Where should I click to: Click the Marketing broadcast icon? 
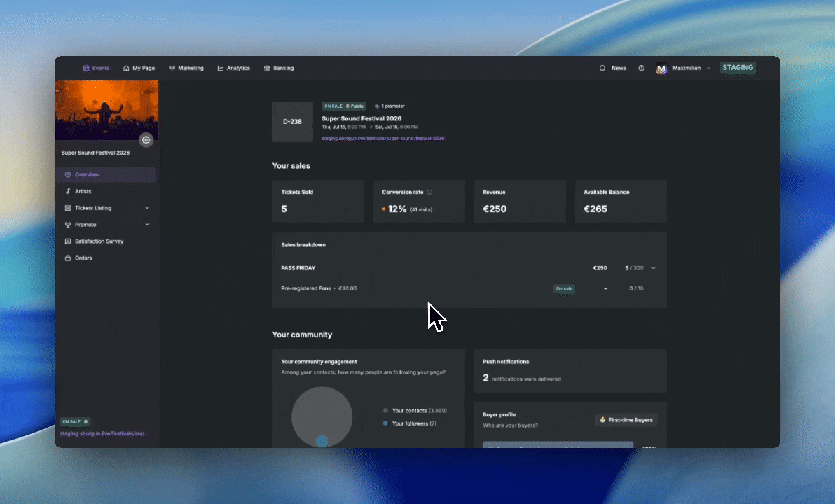coord(172,68)
